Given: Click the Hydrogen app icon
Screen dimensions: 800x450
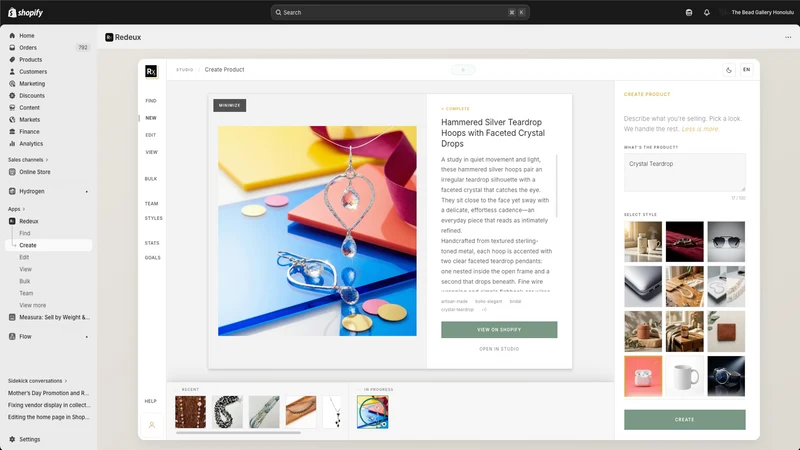Looking at the screenshot, I should pyautogui.click(x=12, y=191).
